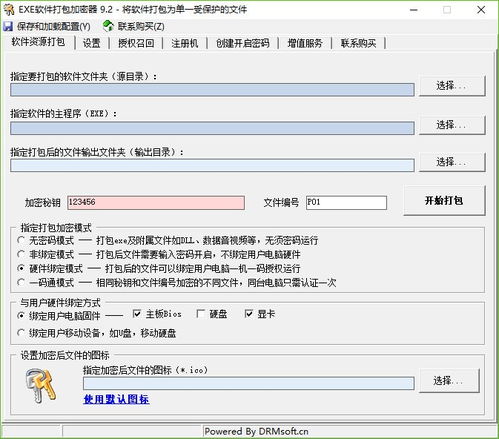Click the 加密秘钥 input field
The height and width of the screenshot is (439, 499).
pos(156,203)
